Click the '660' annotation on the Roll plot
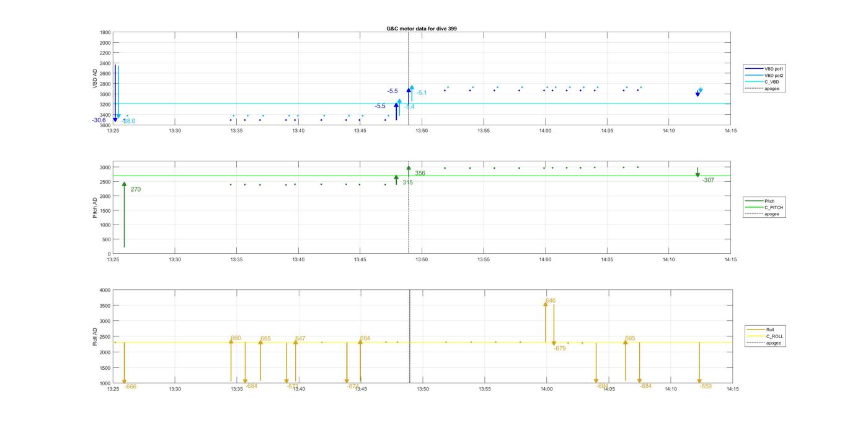 tap(236, 338)
